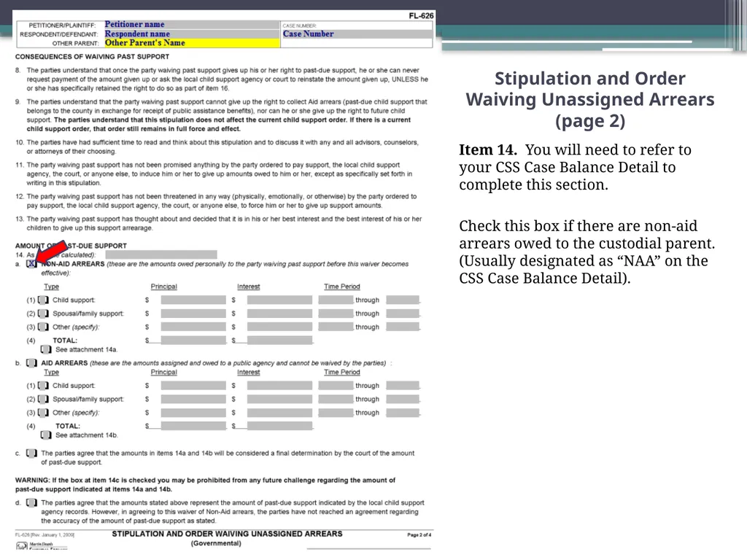The width and height of the screenshot is (747, 560).
Task: Click Non-Aid Spousal/family support Interest field
Action: tap(279, 314)
